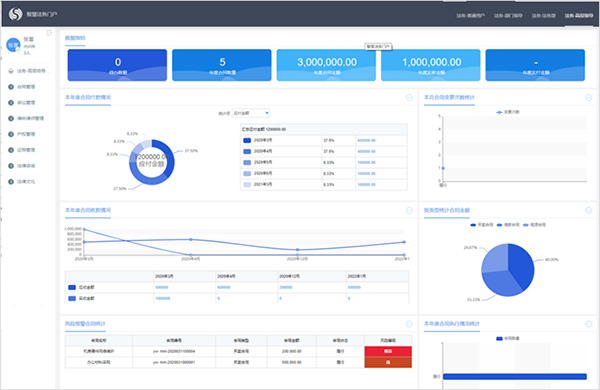
Task: Click the 合同管理 circle icon in the sidebar
Action: tap(11, 87)
